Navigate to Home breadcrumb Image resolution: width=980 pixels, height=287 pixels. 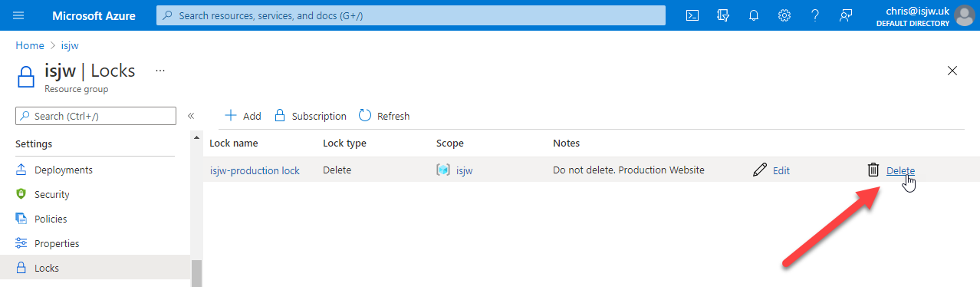click(30, 45)
